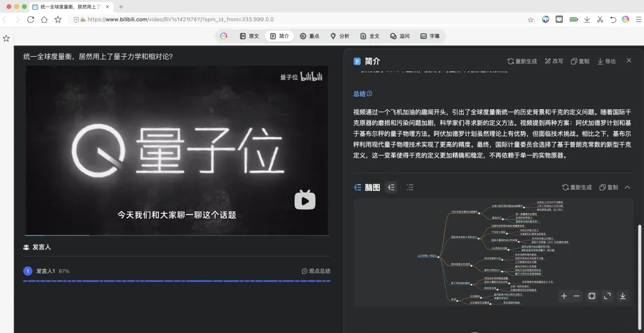The image size is (644, 333).
Task: Click the 改写 rewrite button
Action: 553,61
